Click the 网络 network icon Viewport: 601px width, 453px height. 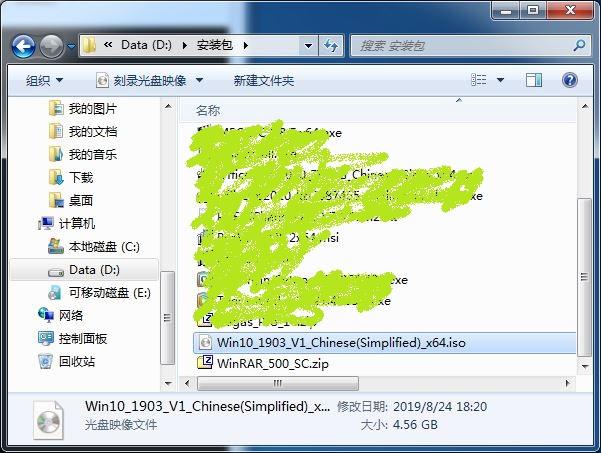(46, 315)
